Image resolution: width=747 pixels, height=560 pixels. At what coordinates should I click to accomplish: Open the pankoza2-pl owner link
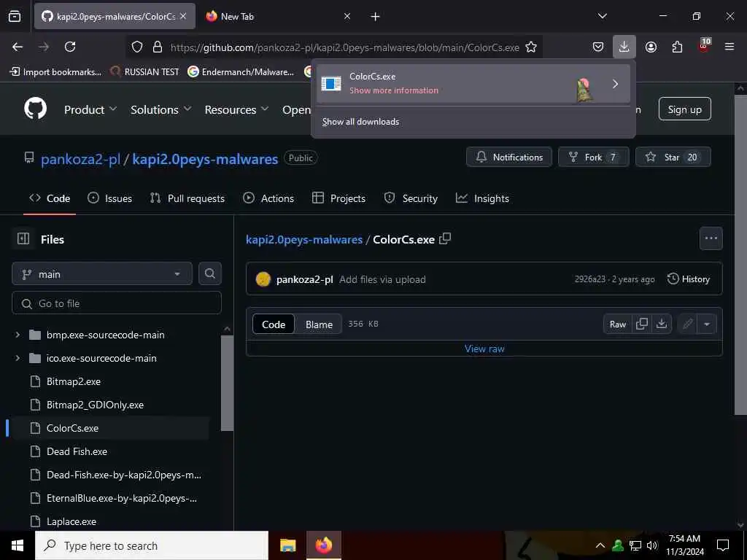[x=80, y=158]
